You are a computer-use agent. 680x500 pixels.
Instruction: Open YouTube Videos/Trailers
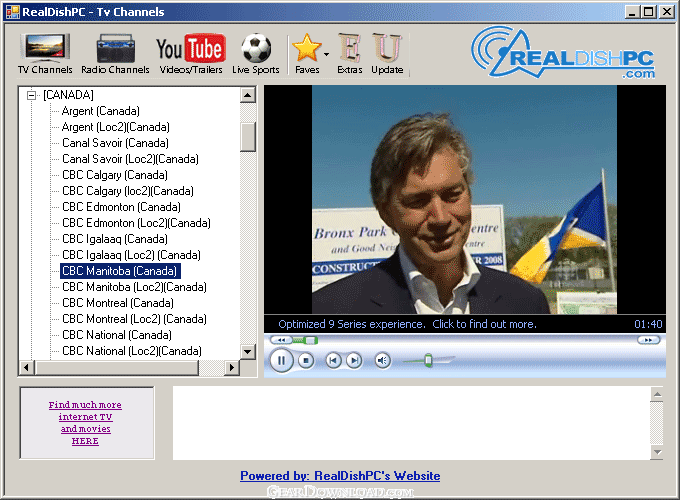191,54
